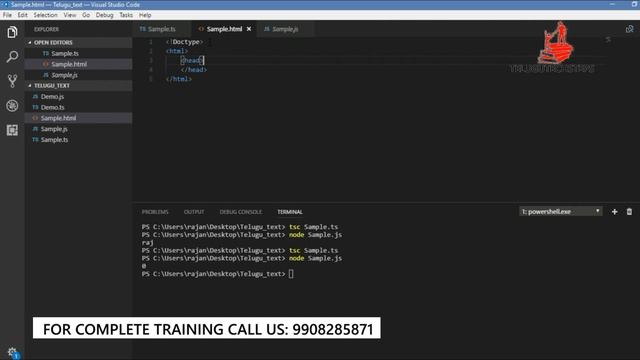
Task: Click the Doctype line in the editor
Action: point(184,42)
